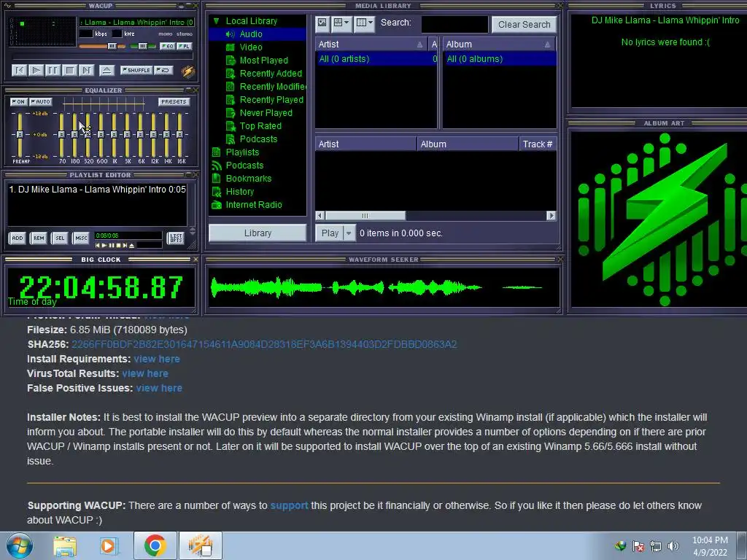Open the LIST OPTS menu in Playlist Editor
This screenshot has height=560, width=747.
click(176, 238)
